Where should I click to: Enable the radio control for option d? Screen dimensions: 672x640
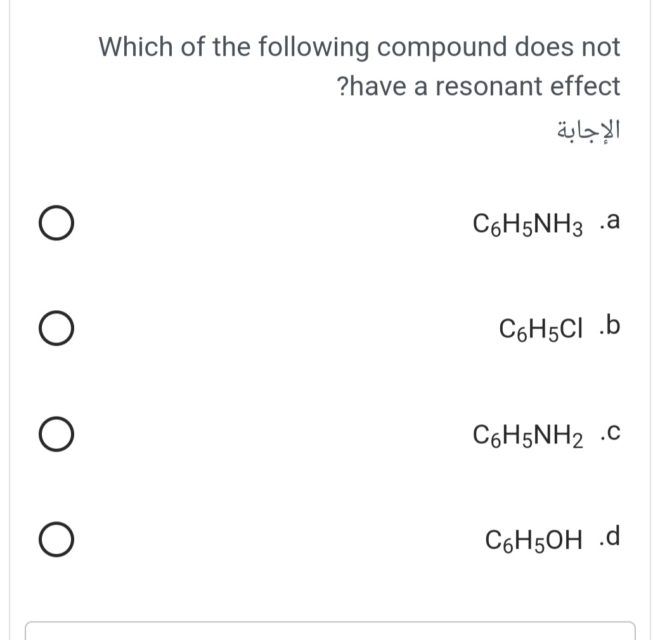56,540
